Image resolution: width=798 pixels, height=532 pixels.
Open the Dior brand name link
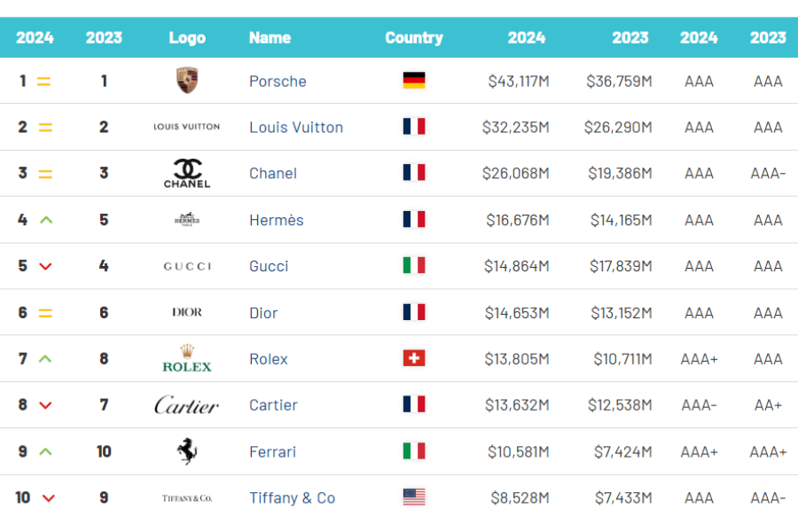click(x=263, y=313)
